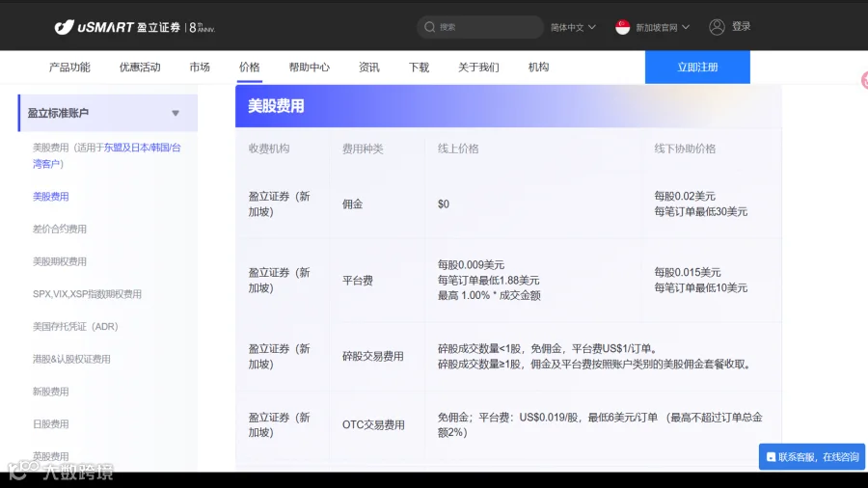868x488 pixels.
Task: Select the 价格 nav tab
Action: tap(249, 67)
